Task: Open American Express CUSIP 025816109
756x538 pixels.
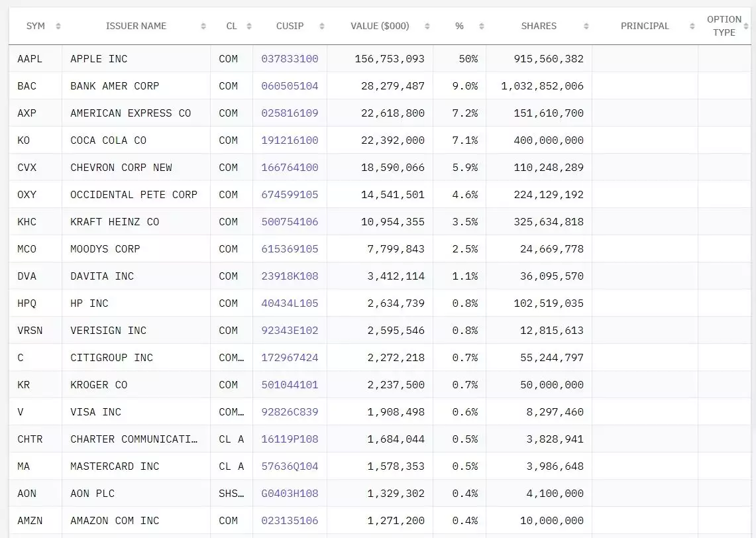Action: point(290,113)
